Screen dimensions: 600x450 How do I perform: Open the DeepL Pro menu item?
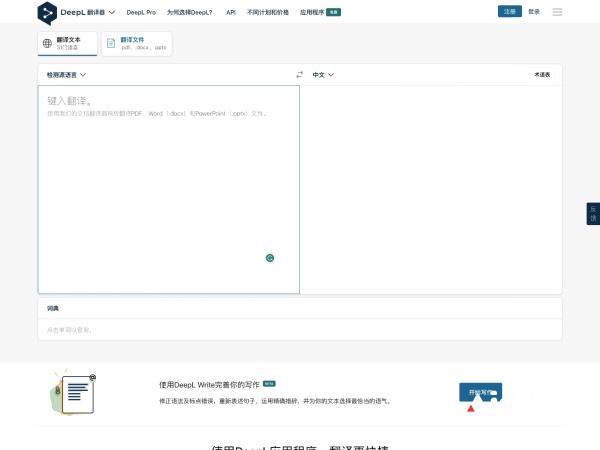coord(141,12)
